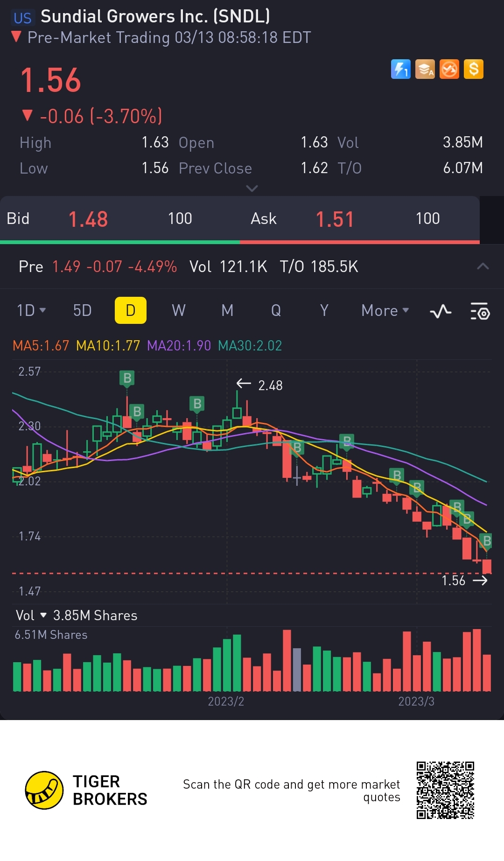The height and width of the screenshot is (861, 504).
Task: Tap the B marker above the 2.57 peak
Action: pos(127,378)
